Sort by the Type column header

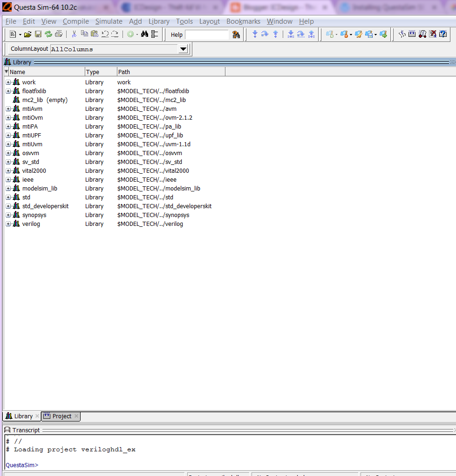point(101,72)
